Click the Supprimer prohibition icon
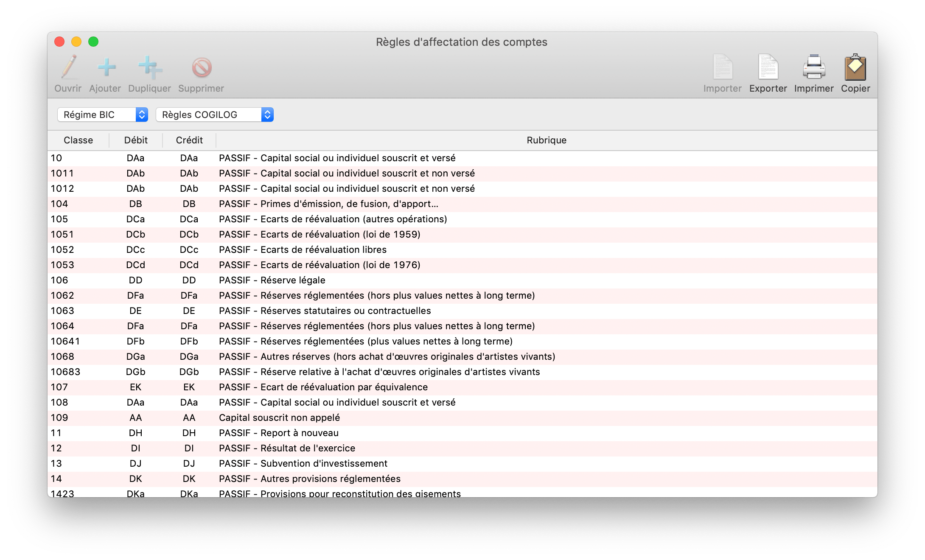This screenshot has height=560, width=925. [x=202, y=67]
